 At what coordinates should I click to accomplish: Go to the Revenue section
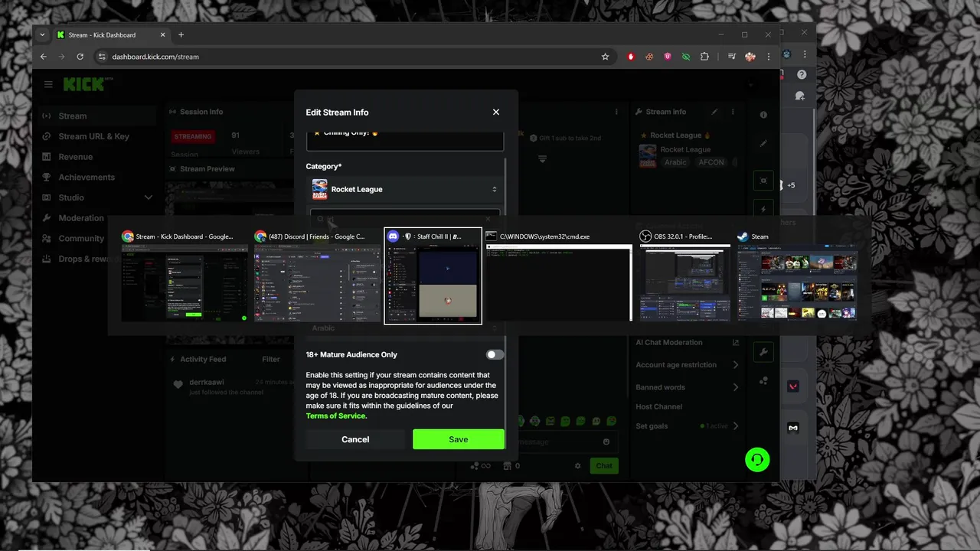coord(75,157)
